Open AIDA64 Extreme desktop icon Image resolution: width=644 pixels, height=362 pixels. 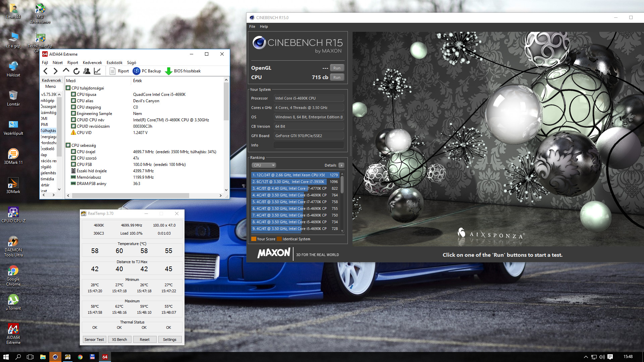coord(13,334)
